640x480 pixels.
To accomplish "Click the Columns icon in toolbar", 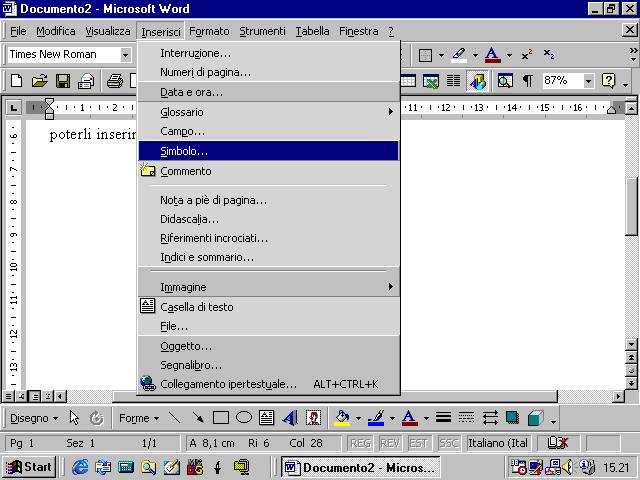I will coord(453,80).
